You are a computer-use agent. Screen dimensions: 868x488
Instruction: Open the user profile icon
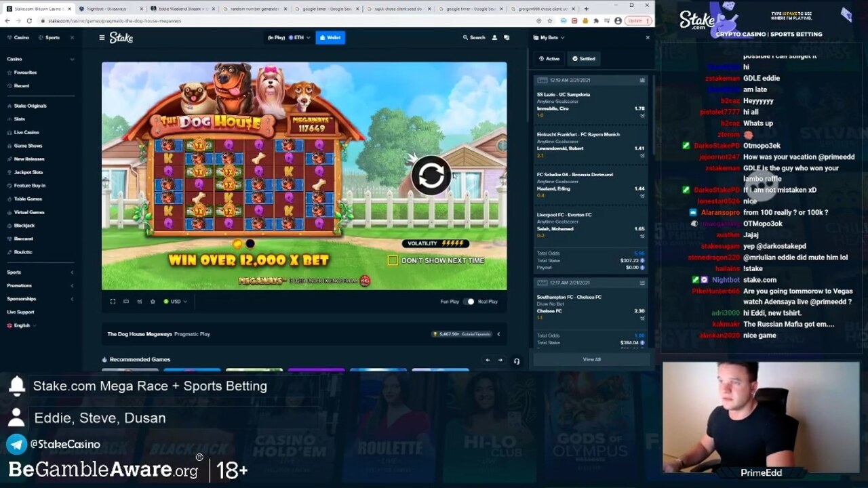point(494,38)
